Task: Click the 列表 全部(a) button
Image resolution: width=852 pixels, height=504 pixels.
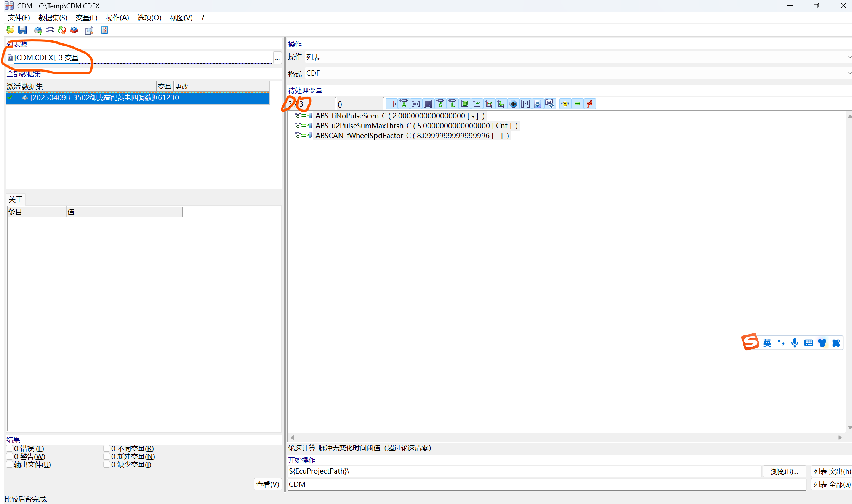Action: click(832, 484)
